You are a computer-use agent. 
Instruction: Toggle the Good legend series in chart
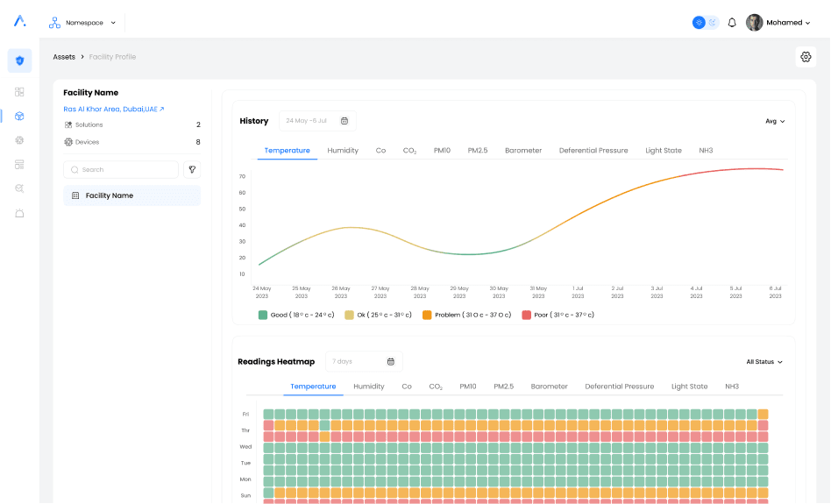263,315
